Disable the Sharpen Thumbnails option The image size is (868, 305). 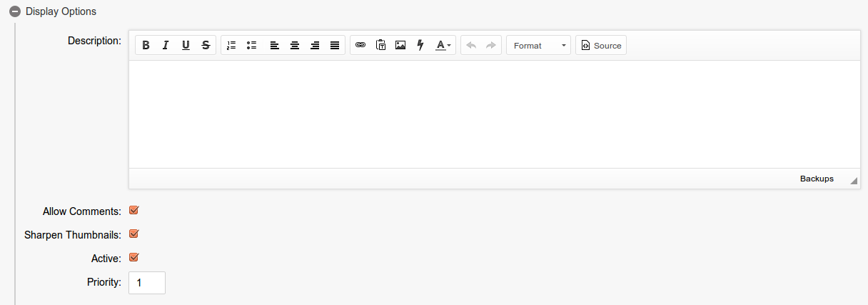[x=133, y=234]
